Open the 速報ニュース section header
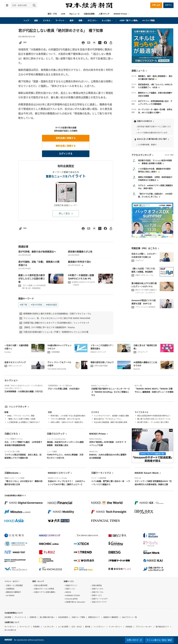 point(139,71)
